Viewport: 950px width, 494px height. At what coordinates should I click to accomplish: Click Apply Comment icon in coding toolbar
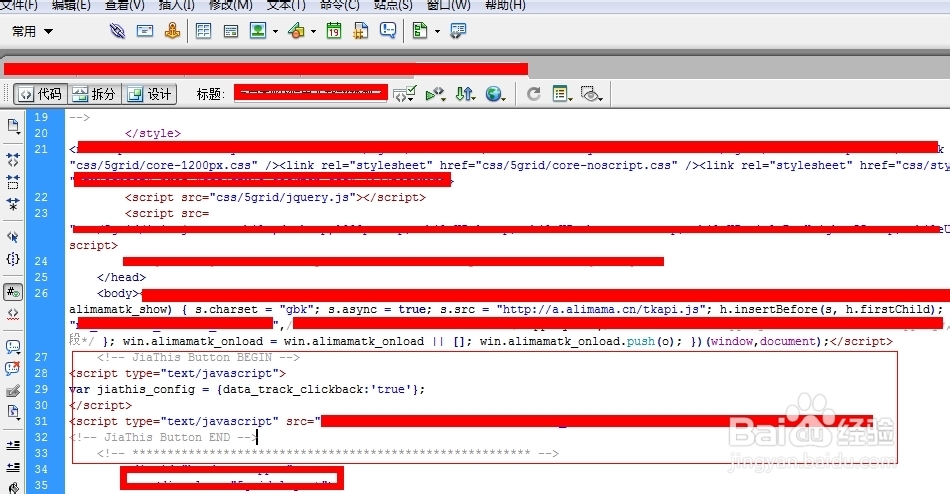13,347
